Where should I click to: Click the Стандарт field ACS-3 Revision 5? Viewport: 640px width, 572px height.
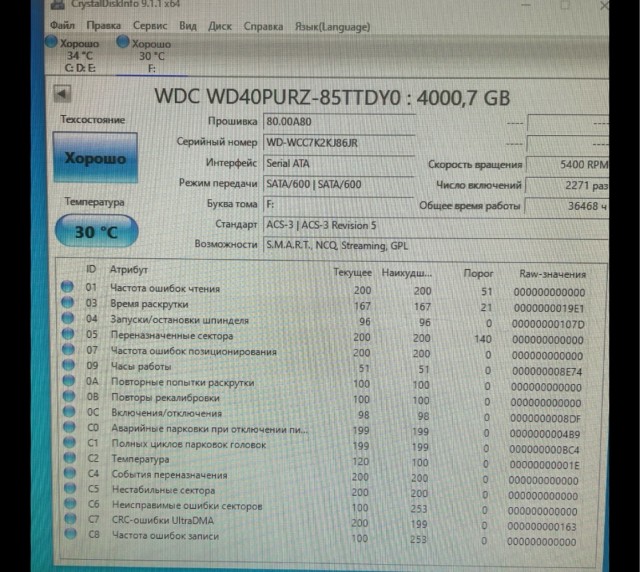[x=436, y=225]
